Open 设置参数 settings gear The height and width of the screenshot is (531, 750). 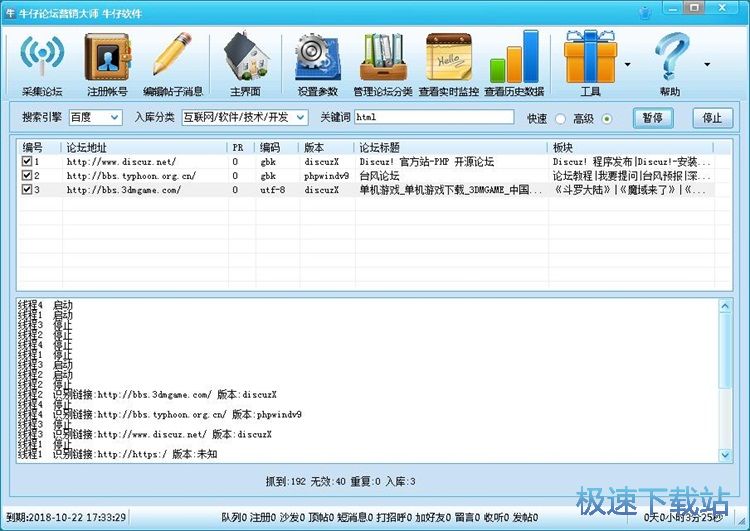pyautogui.click(x=318, y=64)
